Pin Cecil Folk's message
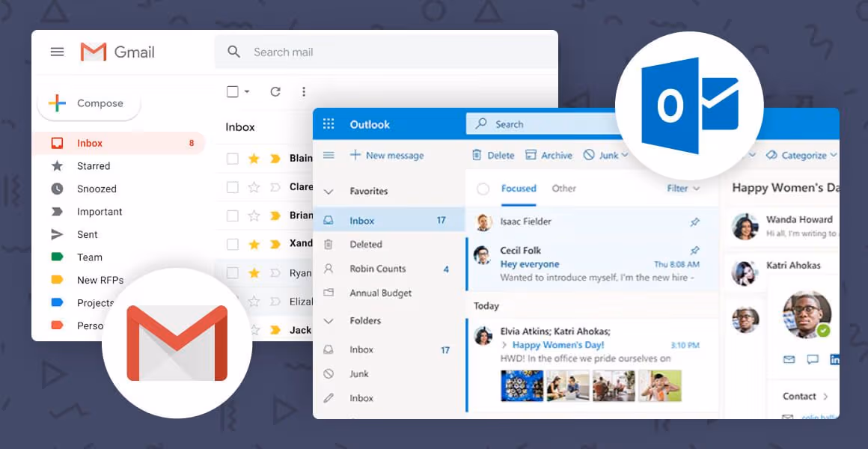 coord(694,251)
